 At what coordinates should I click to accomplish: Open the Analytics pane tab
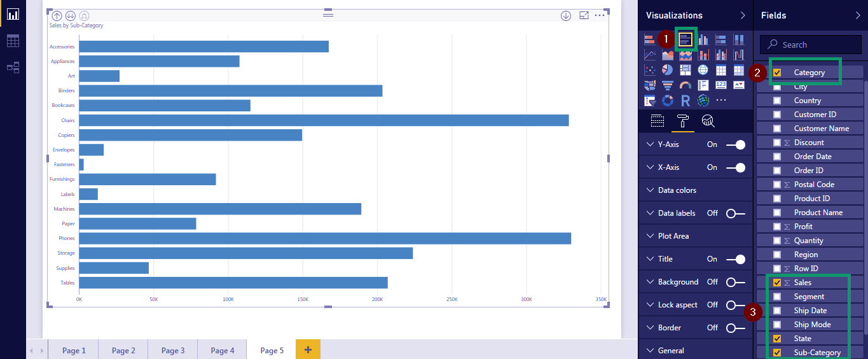tap(708, 121)
